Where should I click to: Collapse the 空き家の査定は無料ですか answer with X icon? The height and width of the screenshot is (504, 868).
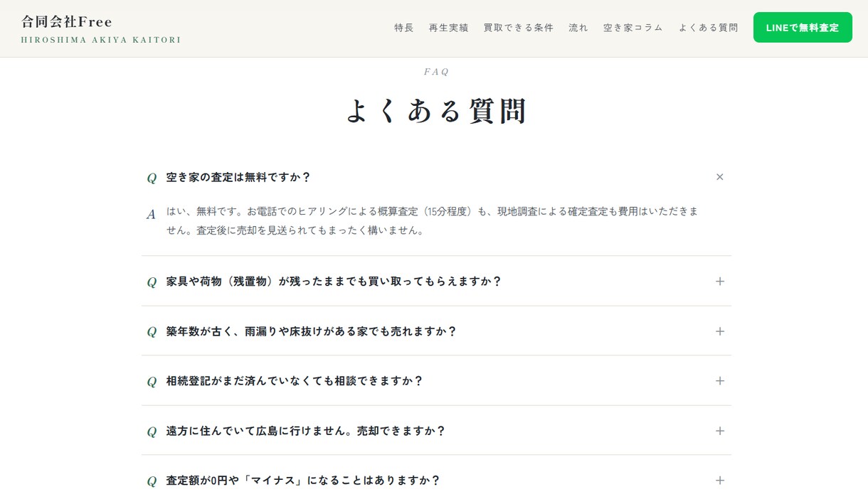click(x=719, y=177)
